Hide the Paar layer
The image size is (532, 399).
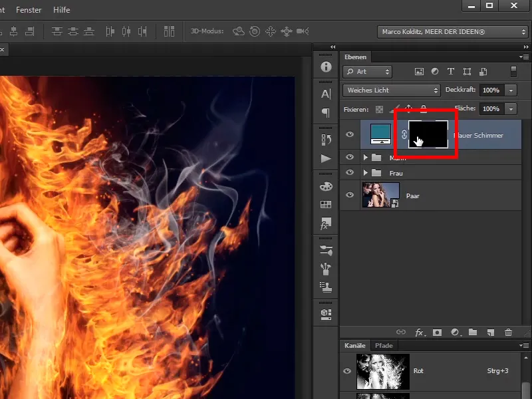350,195
